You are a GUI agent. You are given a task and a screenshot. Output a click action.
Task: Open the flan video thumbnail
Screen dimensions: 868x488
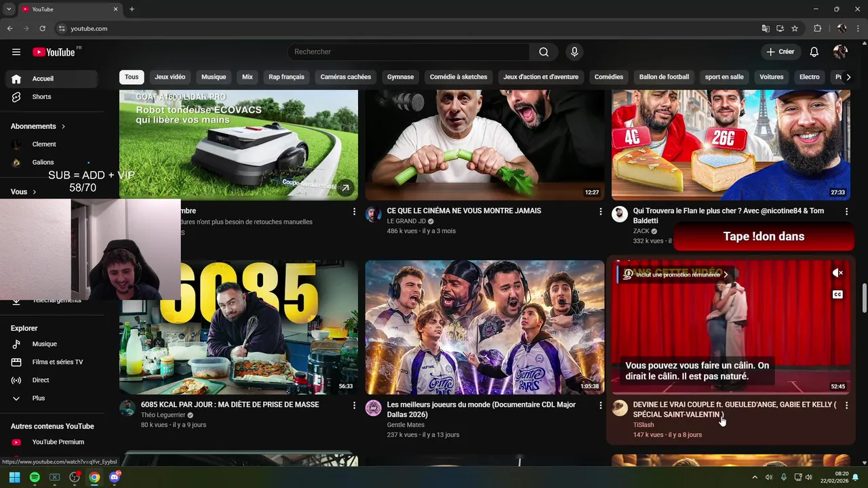[x=731, y=145]
